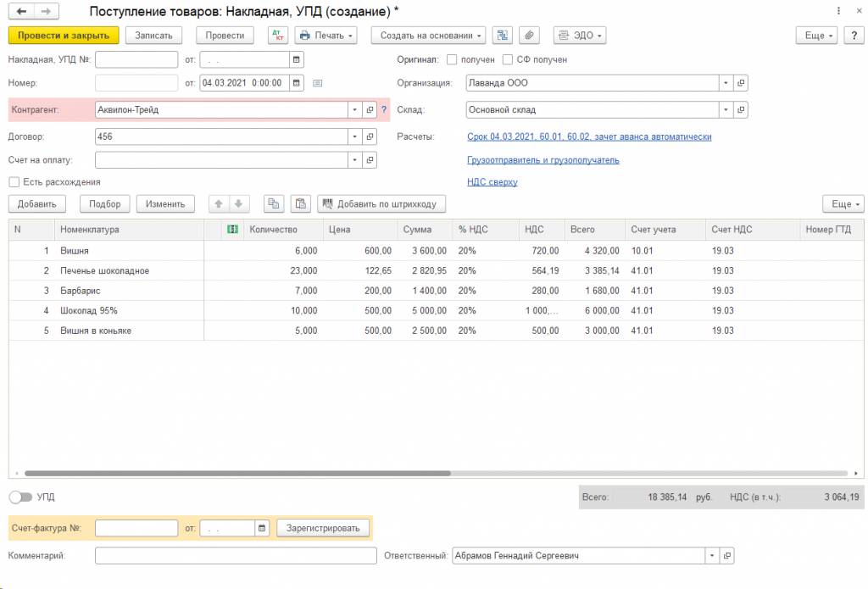The width and height of the screenshot is (868, 589).
Task: Open the attached files paperclip icon
Action: 529,36
